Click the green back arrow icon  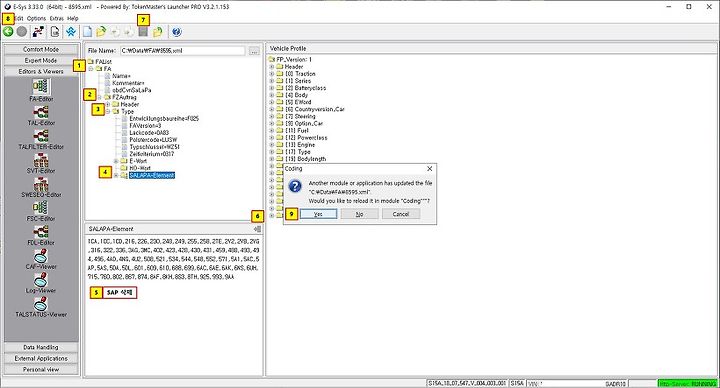(x=8, y=31)
